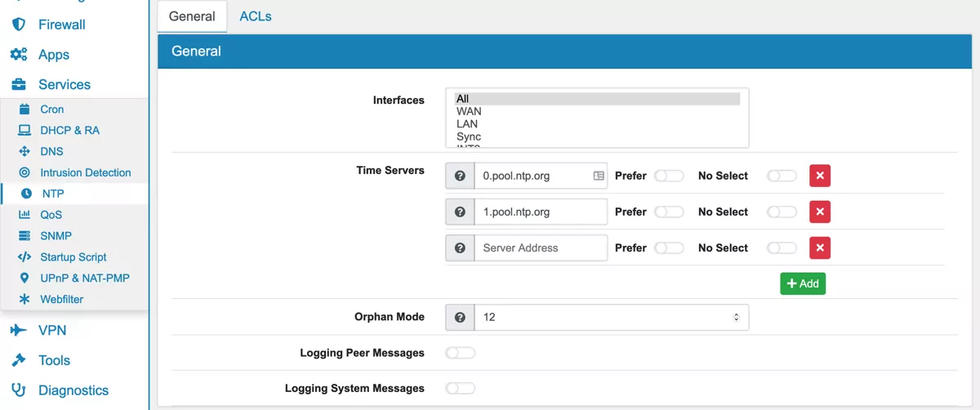Click the help icon beside 0.pool.ntp.org
Image resolution: width=980 pixels, height=410 pixels.
460,176
